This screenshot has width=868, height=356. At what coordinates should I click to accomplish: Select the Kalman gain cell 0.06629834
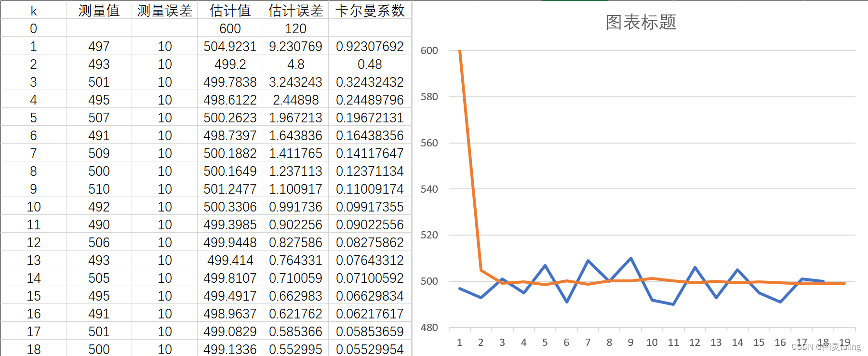[370, 296]
